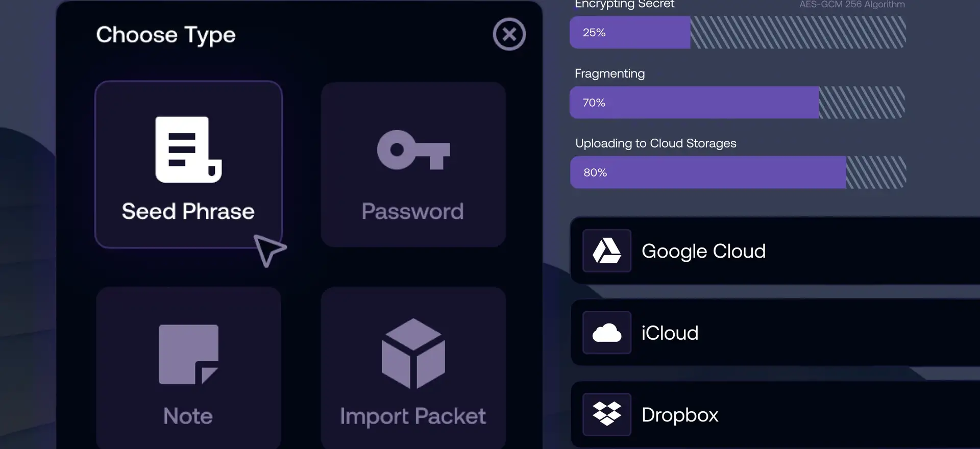Select the iCloud storage label
The height and width of the screenshot is (449, 980).
[x=670, y=333]
